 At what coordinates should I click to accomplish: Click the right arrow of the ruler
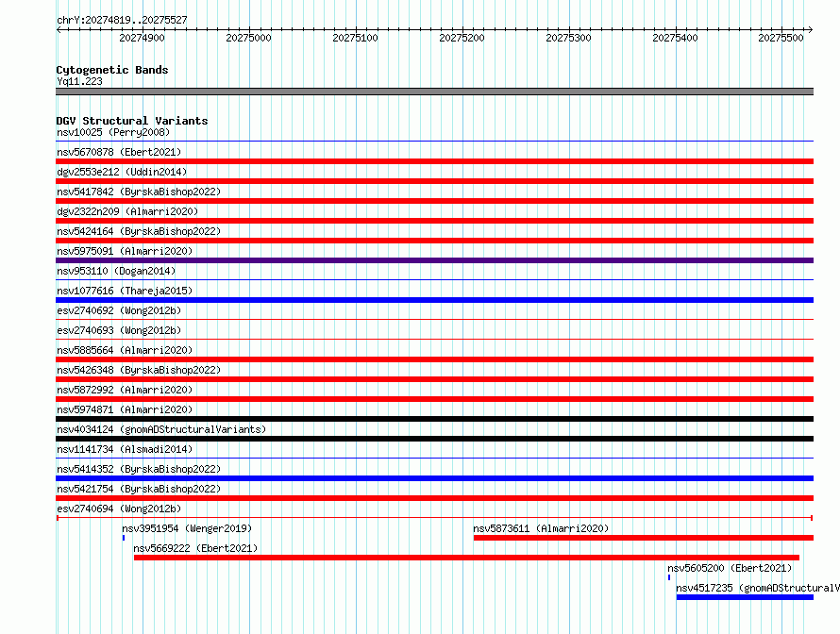pyautogui.click(x=811, y=29)
